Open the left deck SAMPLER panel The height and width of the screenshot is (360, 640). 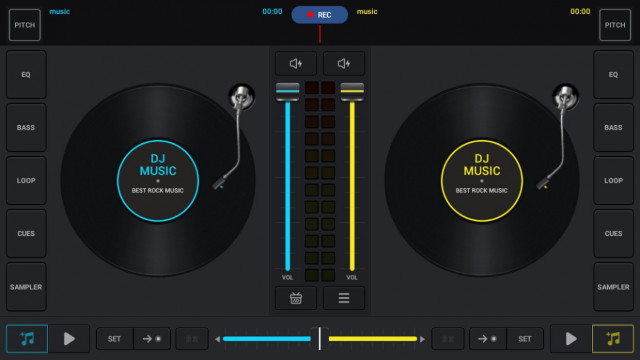(26, 287)
